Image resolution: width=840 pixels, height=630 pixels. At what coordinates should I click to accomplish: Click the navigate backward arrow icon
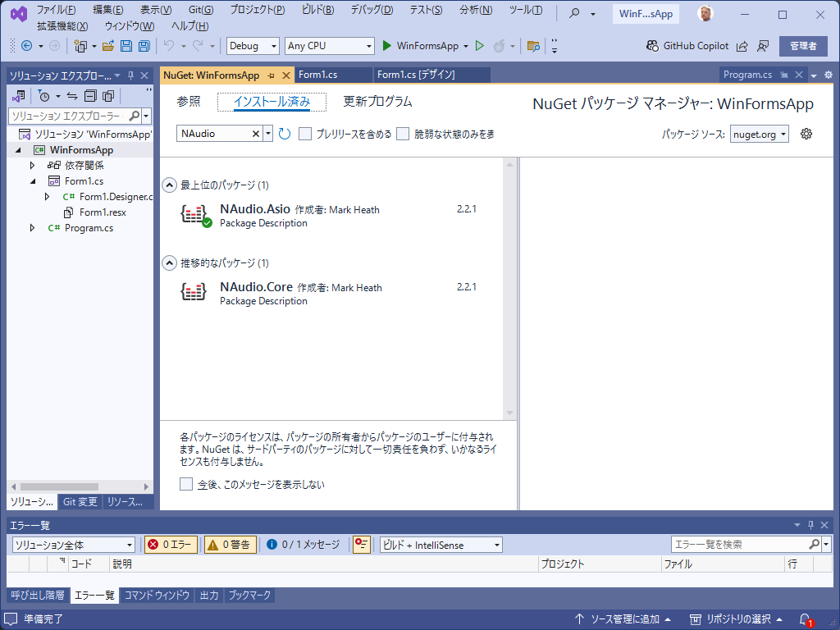point(26,46)
